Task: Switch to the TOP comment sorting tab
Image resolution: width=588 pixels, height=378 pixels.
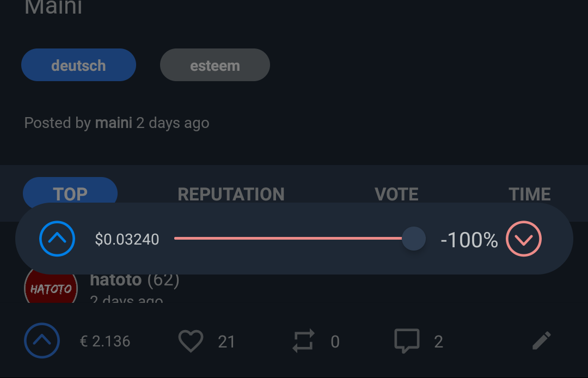Action: pyautogui.click(x=70, y=193)
